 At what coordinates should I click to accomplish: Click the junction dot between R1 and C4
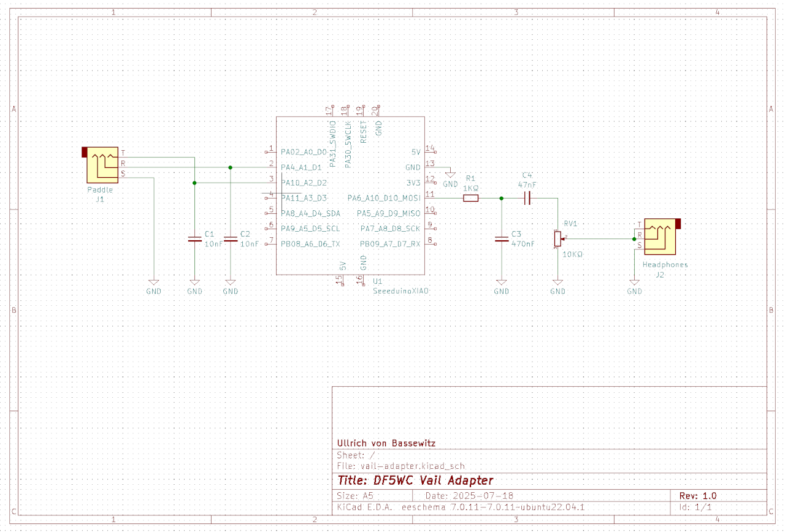click(x=502, y=198)
